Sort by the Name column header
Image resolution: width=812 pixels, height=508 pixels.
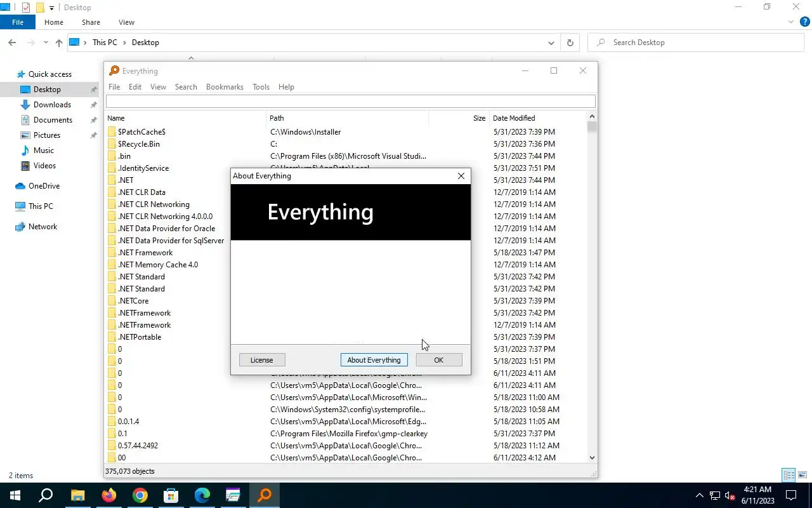tap(186, 118)
